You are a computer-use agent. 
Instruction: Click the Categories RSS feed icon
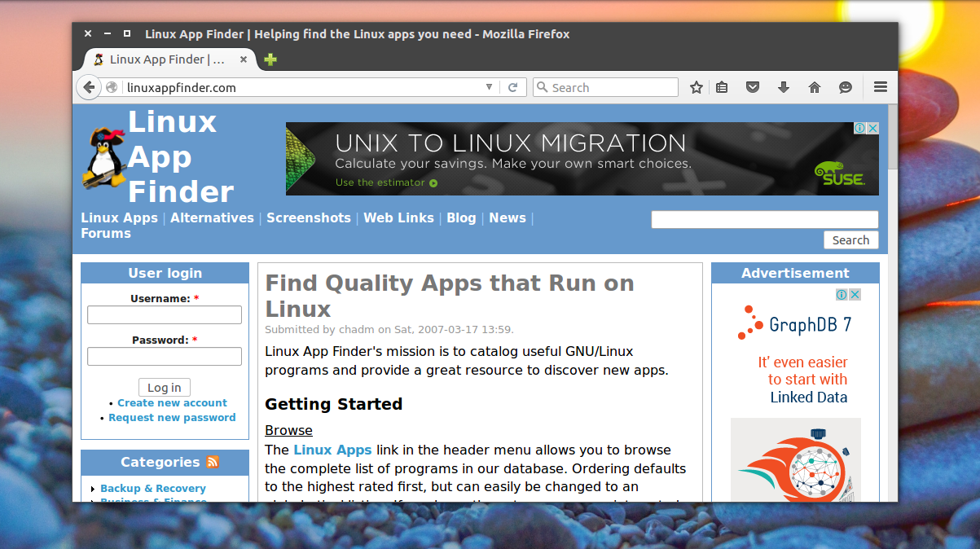[x=213, y=463]
